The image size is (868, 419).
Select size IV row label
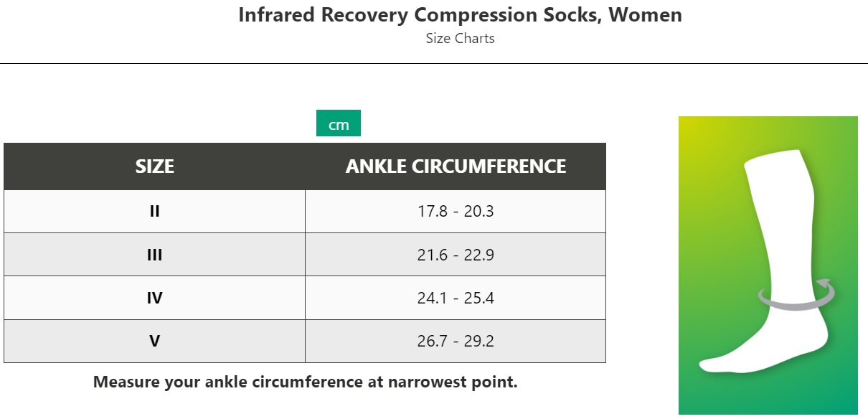coord(155,298)
